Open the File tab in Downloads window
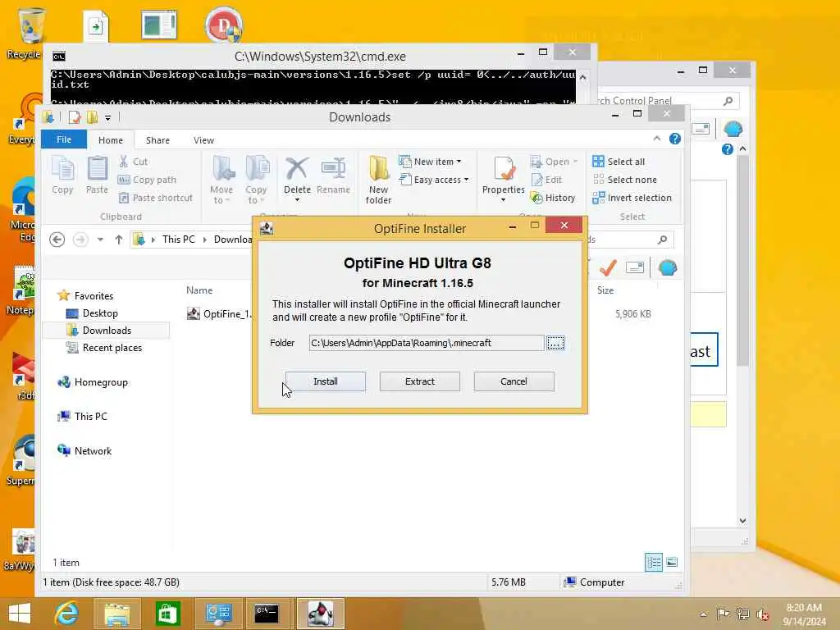This screenshot has height=630, width=840. (64, 139)
